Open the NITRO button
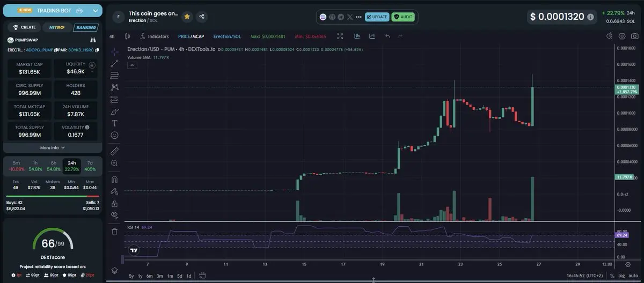The width and height of the screenshot is (644, 283). point(57,27)
